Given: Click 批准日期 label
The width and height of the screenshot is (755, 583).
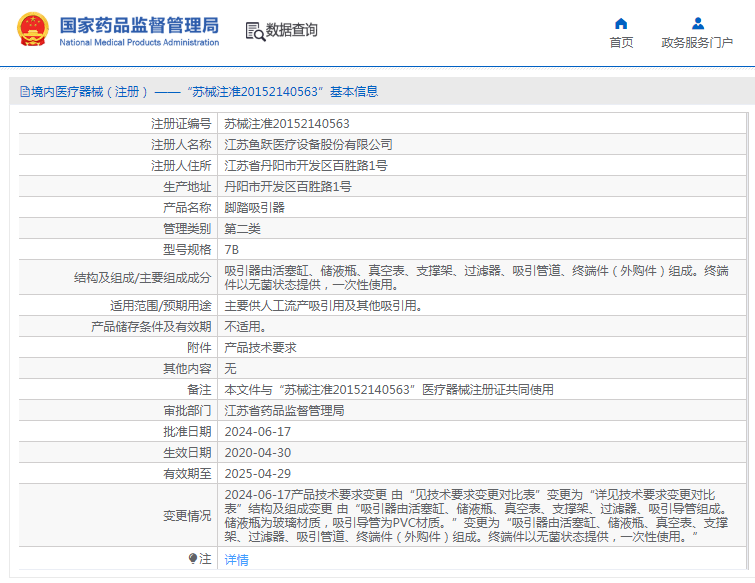Looking at the screenshot, I should coord(187,432).
